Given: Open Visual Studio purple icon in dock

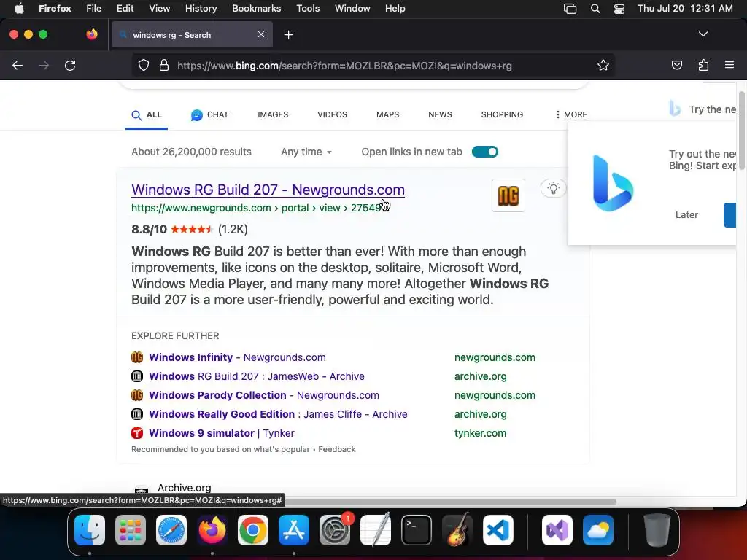Looking at the screenshot, I should pos(557,530).
